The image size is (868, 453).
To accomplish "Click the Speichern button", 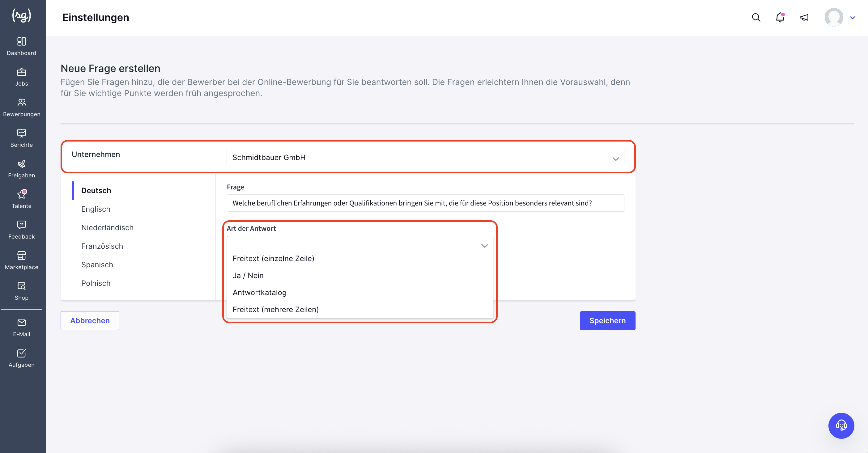I will click(607, 320).
